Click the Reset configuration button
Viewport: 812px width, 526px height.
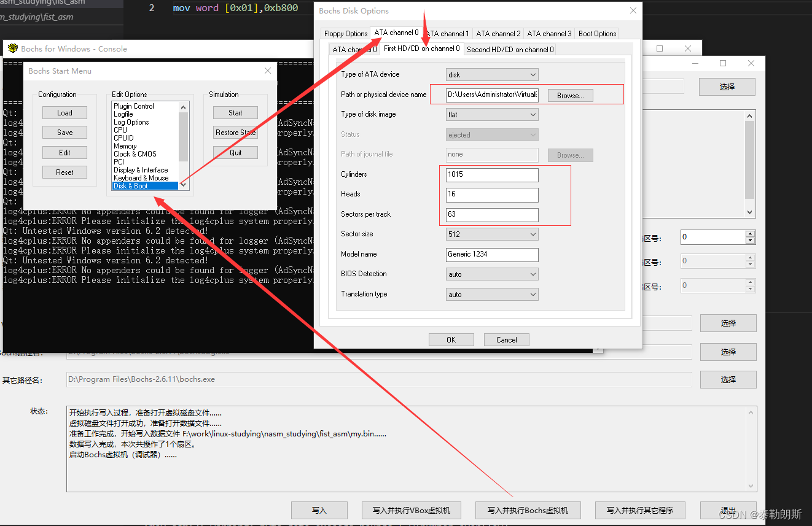(x=64, y=172)
